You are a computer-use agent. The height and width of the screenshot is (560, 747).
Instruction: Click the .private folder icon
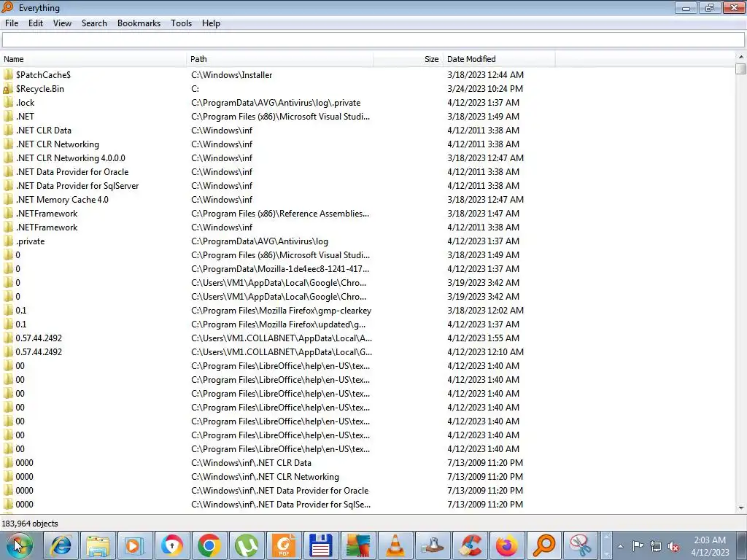[x=8, y=241]
